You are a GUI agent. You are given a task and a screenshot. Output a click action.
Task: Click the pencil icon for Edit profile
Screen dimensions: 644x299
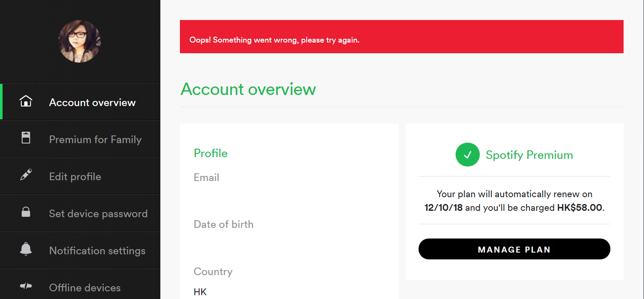pyautogui.click(x=26, y=175)
